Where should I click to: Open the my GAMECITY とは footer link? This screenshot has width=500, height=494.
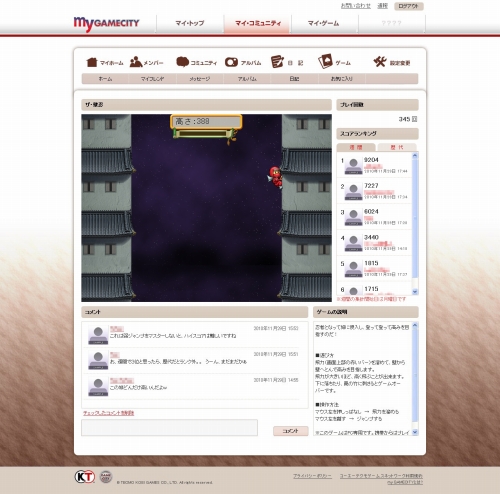pyautogui.click(x=405, y=482)
